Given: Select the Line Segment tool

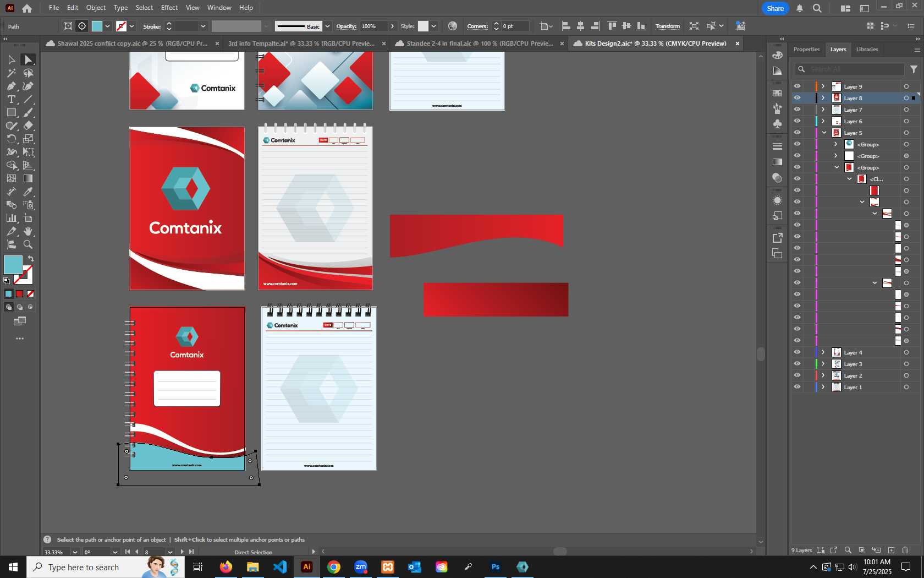Looking at the screenshot, I should [x=28, y=99].
